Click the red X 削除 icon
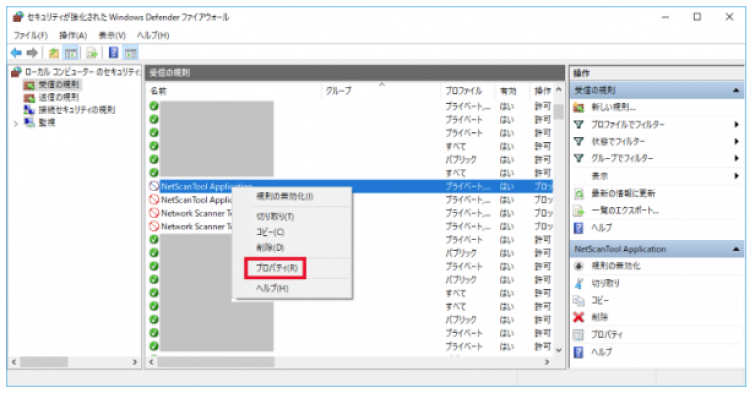Viewport: 755px width, 393px height. coord(579,317)
